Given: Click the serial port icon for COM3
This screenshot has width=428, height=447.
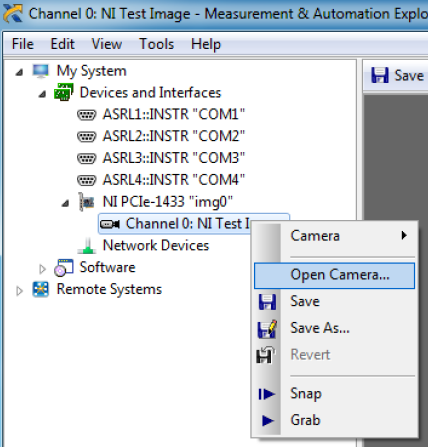Looking at the screenshot, I should pos(87,158).
